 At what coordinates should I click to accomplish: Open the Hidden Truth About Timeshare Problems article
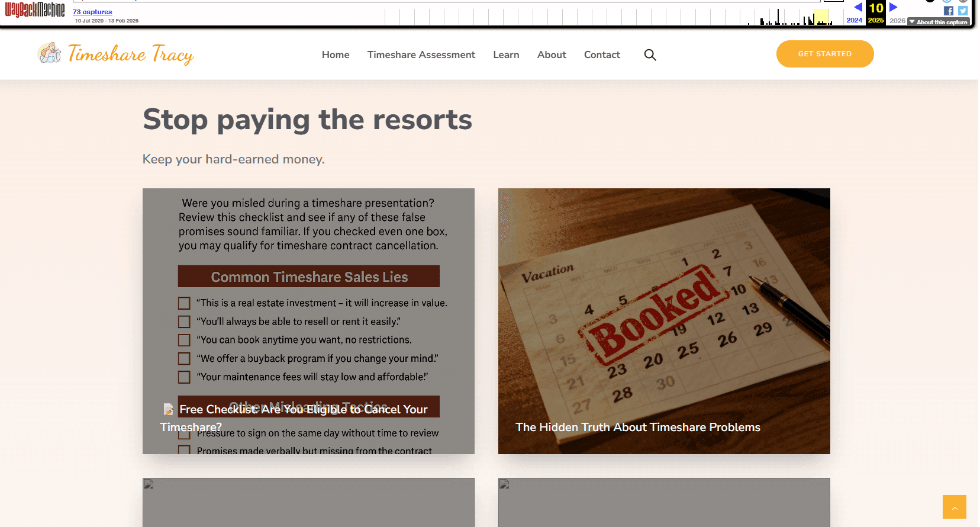coord(637,427)
